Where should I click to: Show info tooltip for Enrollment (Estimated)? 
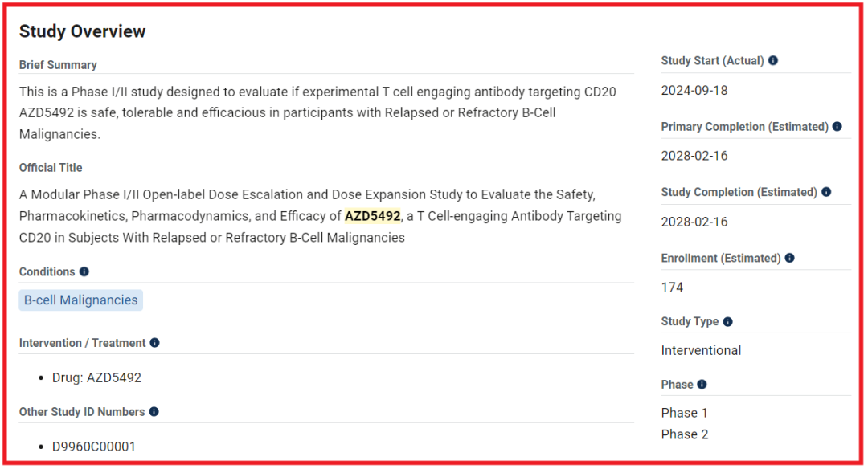pyautogui.click(x=789, y=258)
